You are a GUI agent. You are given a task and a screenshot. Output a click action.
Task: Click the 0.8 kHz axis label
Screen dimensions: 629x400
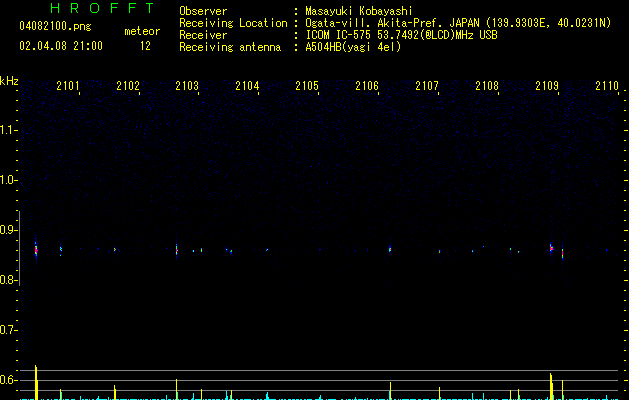pos(8,280)
